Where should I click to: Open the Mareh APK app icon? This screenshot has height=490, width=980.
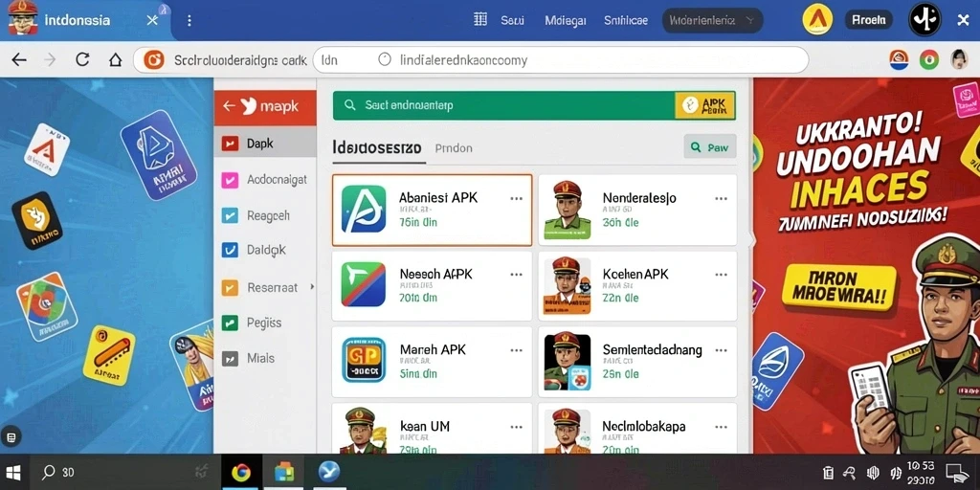click(363, 360)
